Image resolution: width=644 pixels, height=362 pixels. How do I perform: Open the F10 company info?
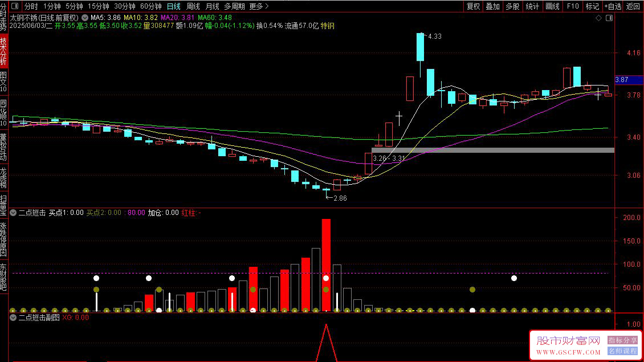click(573, 6)
